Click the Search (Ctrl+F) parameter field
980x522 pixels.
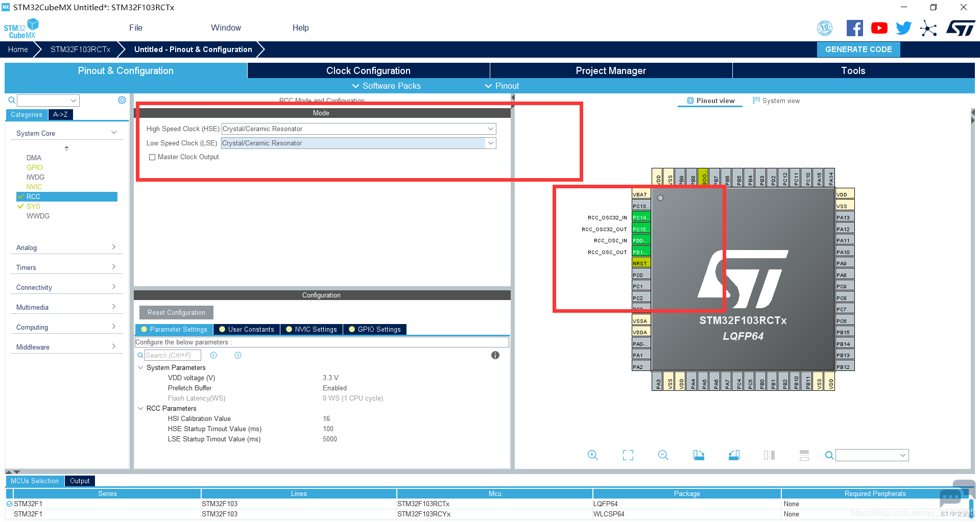coord(173,355)
